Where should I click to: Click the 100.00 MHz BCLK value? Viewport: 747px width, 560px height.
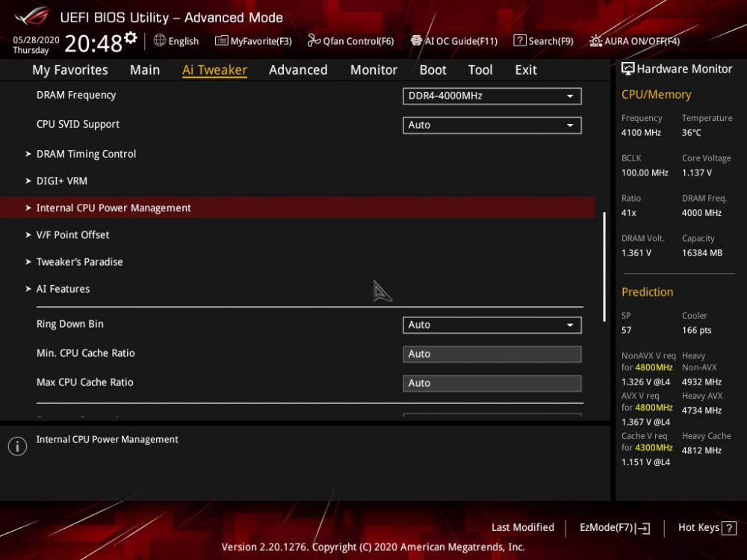pyautogui.click(x=645, y=173)
